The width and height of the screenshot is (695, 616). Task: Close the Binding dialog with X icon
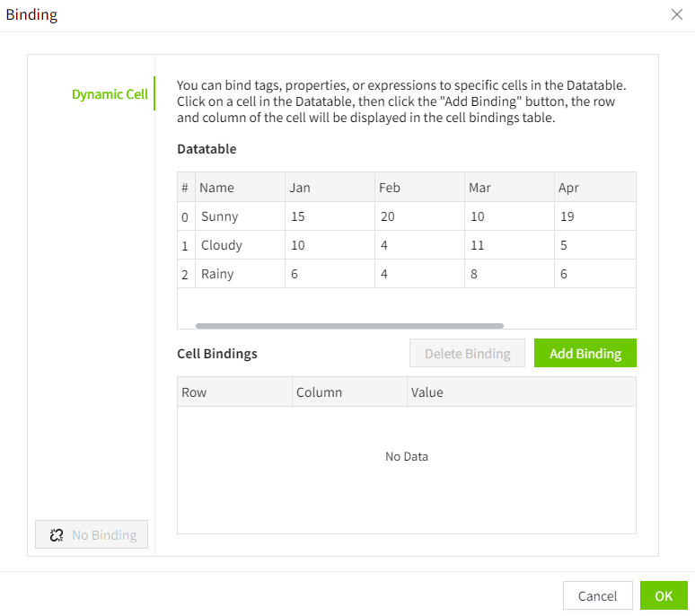(x=676, y=14)
